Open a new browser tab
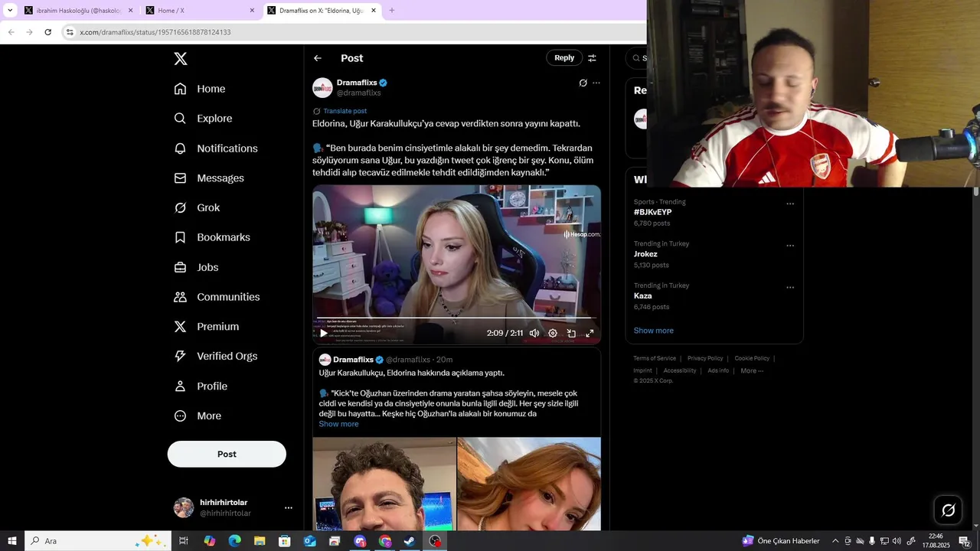Image resolution: width=980 pixels, height=551 pixels. pyautogui.click(x=392, y=11)
